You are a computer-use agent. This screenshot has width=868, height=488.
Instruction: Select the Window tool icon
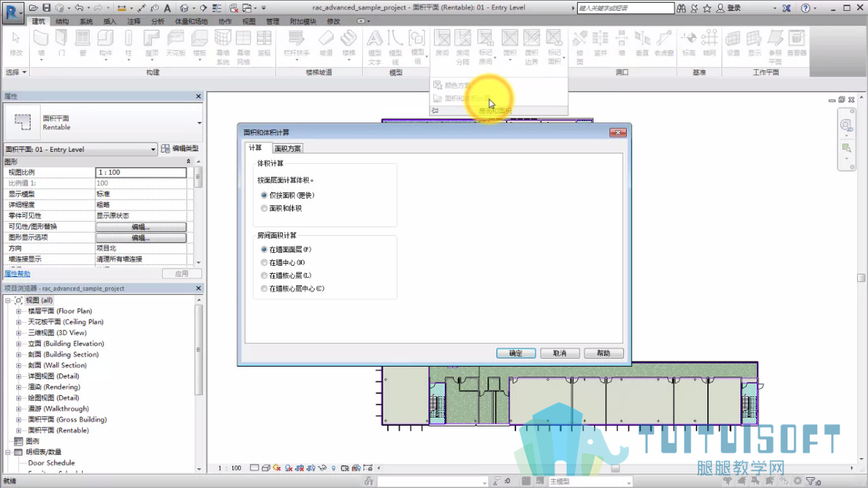point(83,43)
